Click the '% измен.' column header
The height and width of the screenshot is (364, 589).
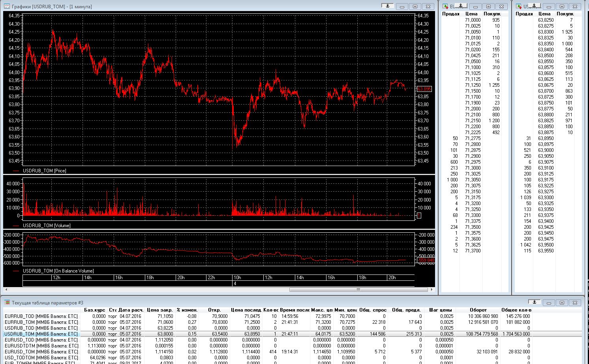point(187,310)
